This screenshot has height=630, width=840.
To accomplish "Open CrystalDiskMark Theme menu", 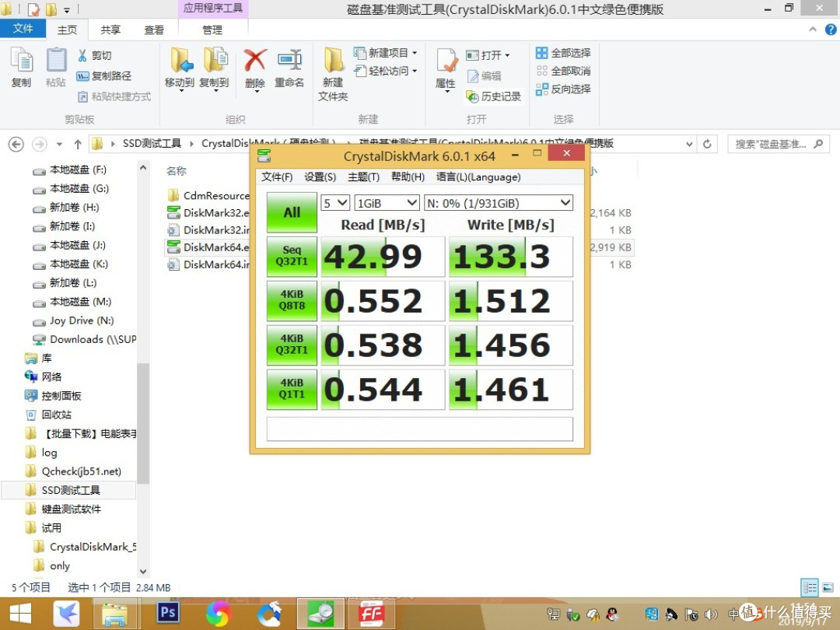I will pyautogui.click(x=363, y=177).
